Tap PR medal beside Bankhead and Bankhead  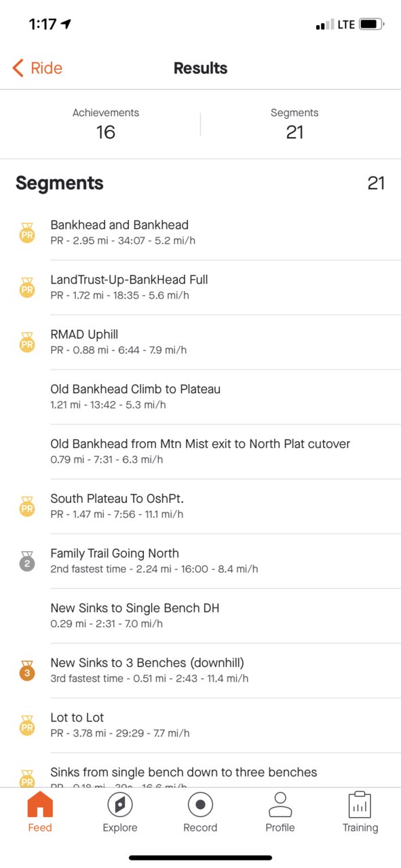pos(26,233)
